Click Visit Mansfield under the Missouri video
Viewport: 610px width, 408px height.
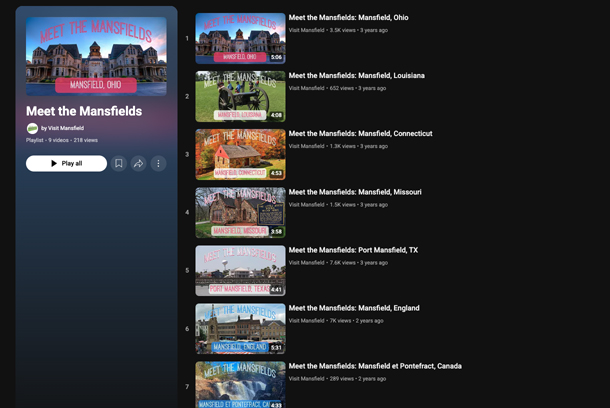[x=307, y=205]
